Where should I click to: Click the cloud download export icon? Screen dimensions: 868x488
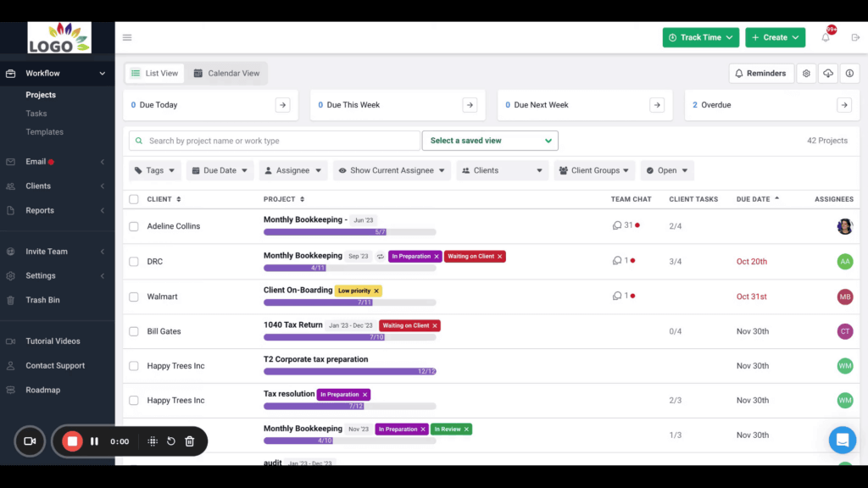(x=828, y=74)
